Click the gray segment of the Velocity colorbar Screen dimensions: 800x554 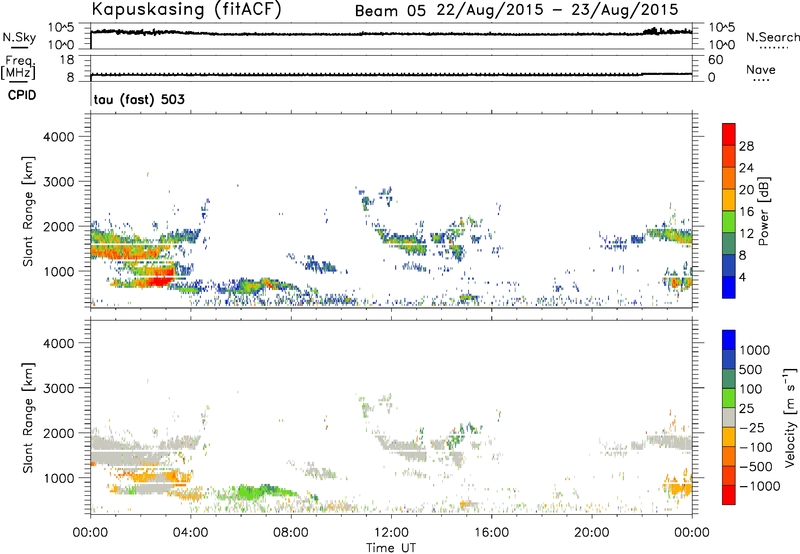(729, 417)
